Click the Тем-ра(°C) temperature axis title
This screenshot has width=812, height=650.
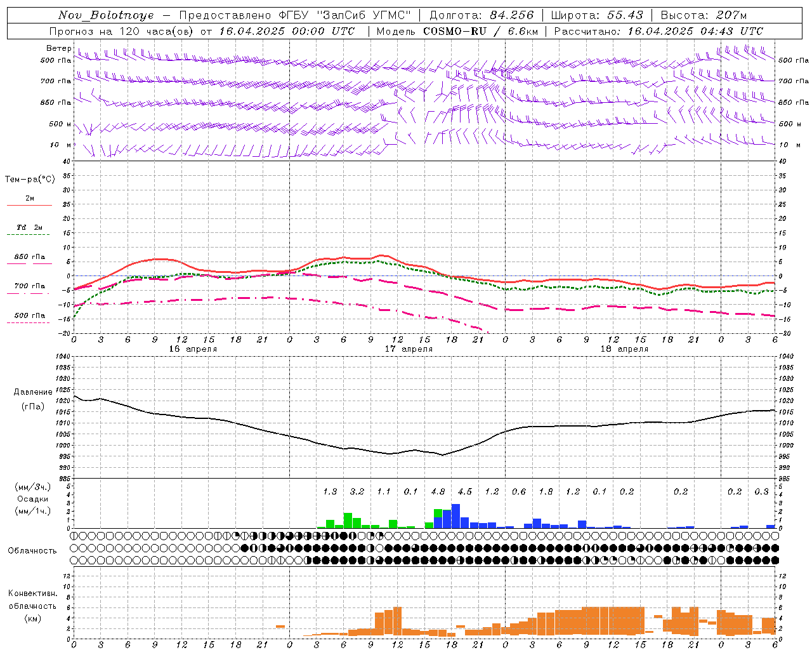(x=30, y=180)
